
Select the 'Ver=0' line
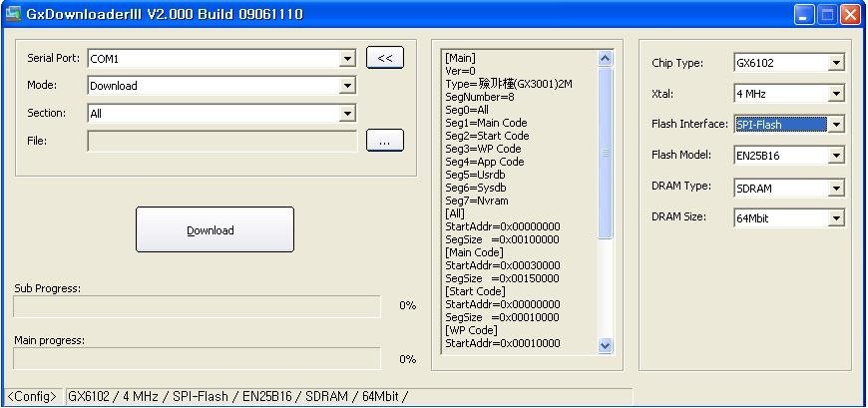coord(460,71)
